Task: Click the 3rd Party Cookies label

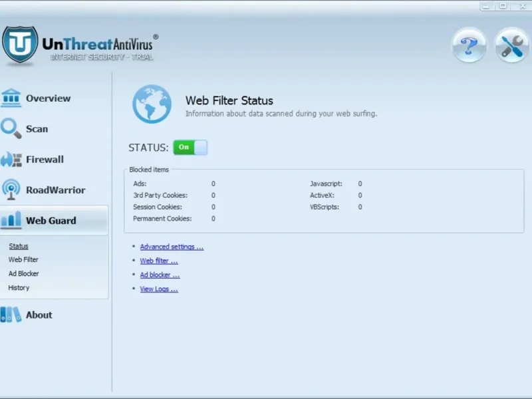Action: (x=160, y=195)
